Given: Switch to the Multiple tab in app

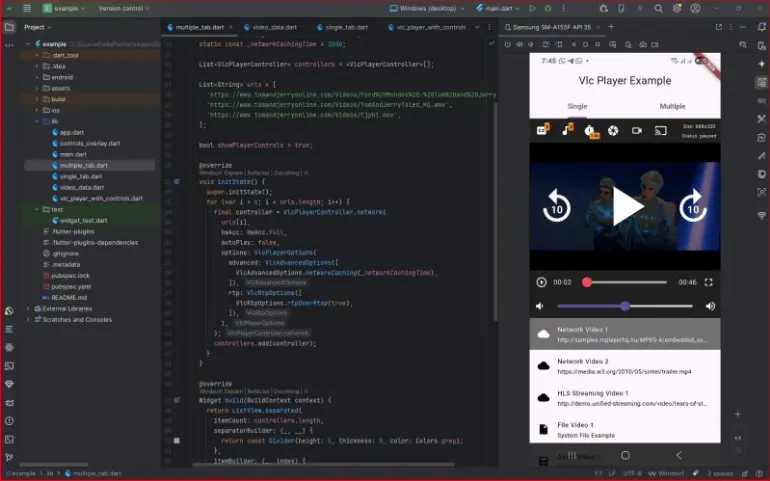Looking at the screenshot, I should pos(672,106).
